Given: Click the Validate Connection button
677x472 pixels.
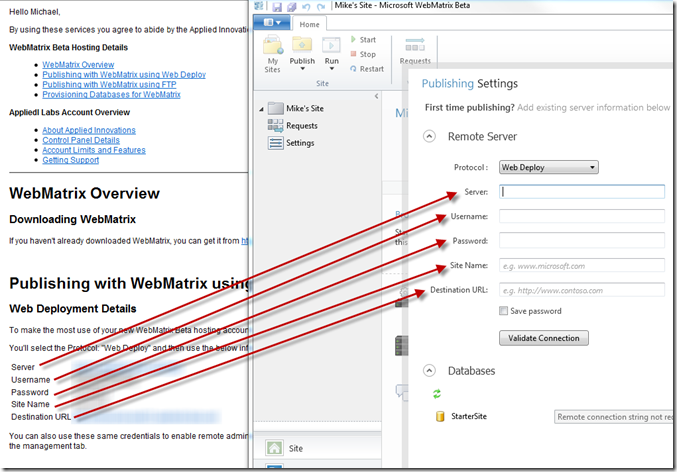Looking at the screenshot, I should click(544, 338).
